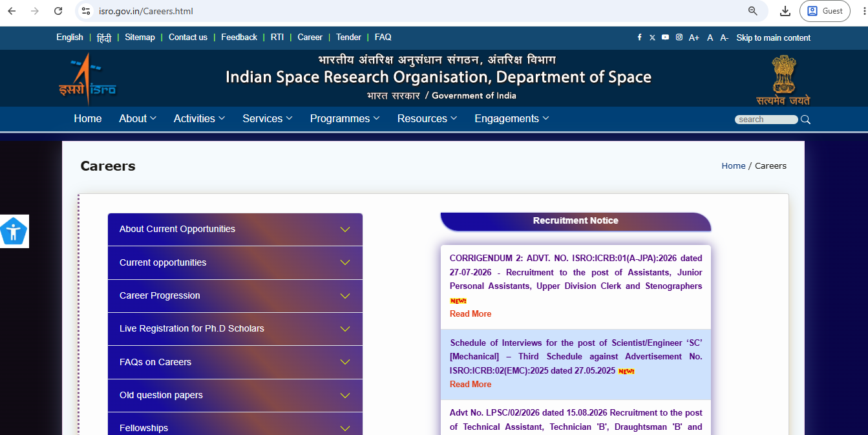Viewport: 868px width, 435px height.
Task: Open the Activities dropdown menu
Action: click(199, 119)
